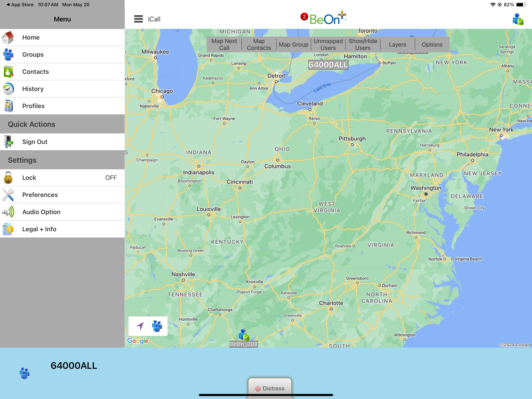
Task: Click the Washington city label
Action: pyautogui.click(x=426, y=188)
